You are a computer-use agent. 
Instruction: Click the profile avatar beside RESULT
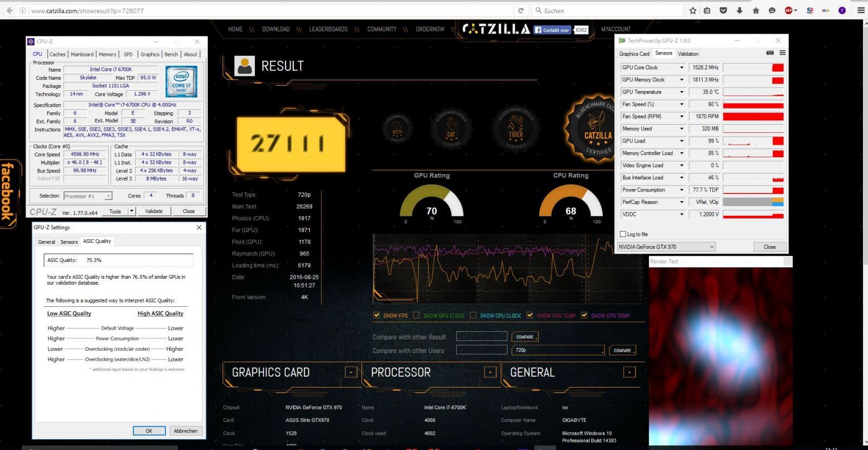click(245, 66)
